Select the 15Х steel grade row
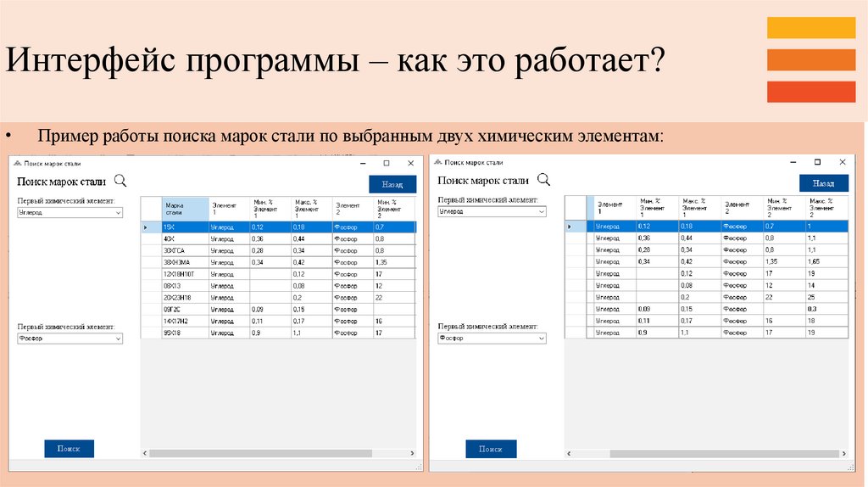This screenshot has width=868, height=487. (278, 227)
